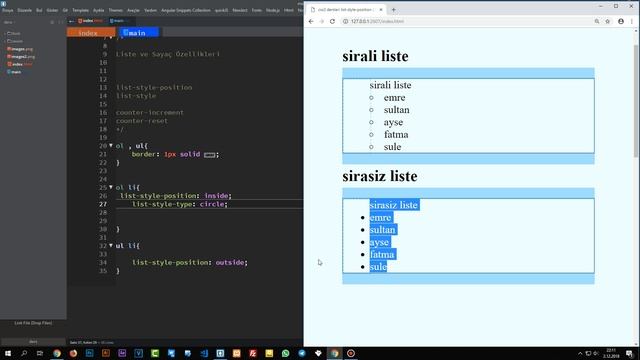
Task: Close the list-style-position browser tab
Action: tap(381, 9)
